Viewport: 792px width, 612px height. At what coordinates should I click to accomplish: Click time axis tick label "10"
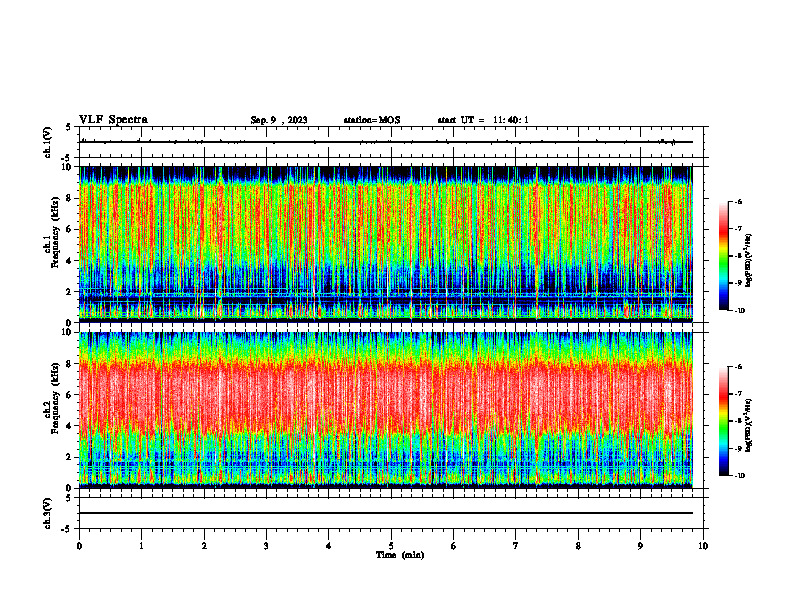tap(703, 546)
